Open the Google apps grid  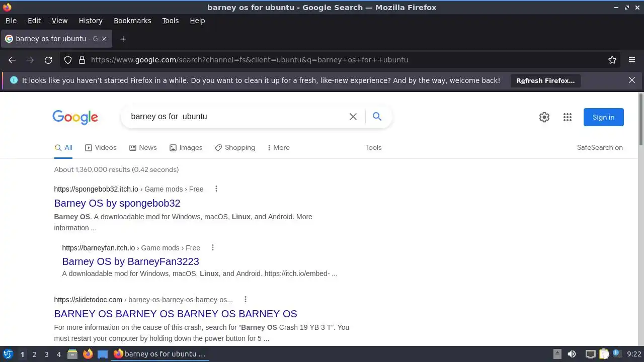click(568, 117)
